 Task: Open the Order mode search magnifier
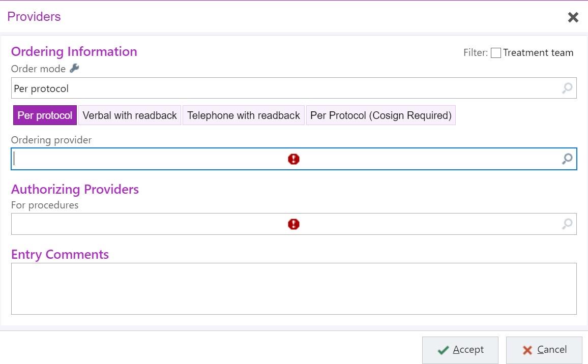coord(567,88)
